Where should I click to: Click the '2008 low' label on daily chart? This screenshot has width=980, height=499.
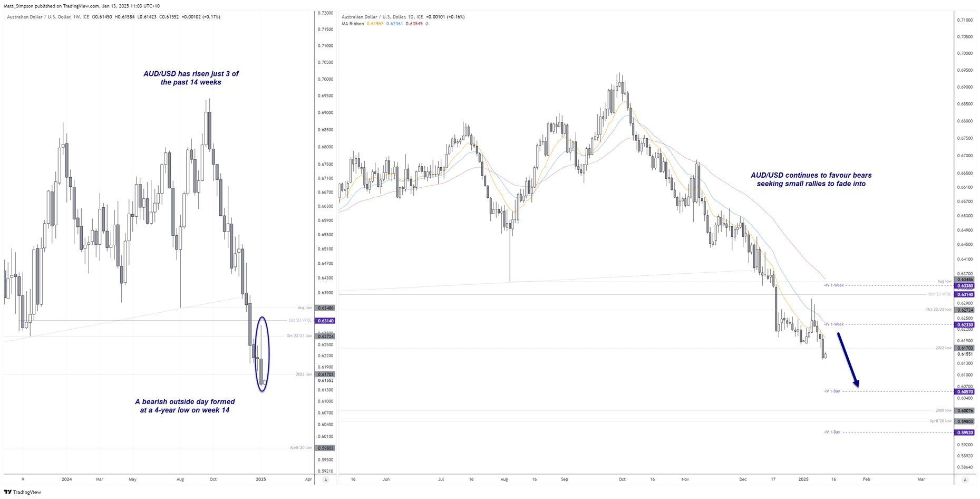[x=943, y=410]
